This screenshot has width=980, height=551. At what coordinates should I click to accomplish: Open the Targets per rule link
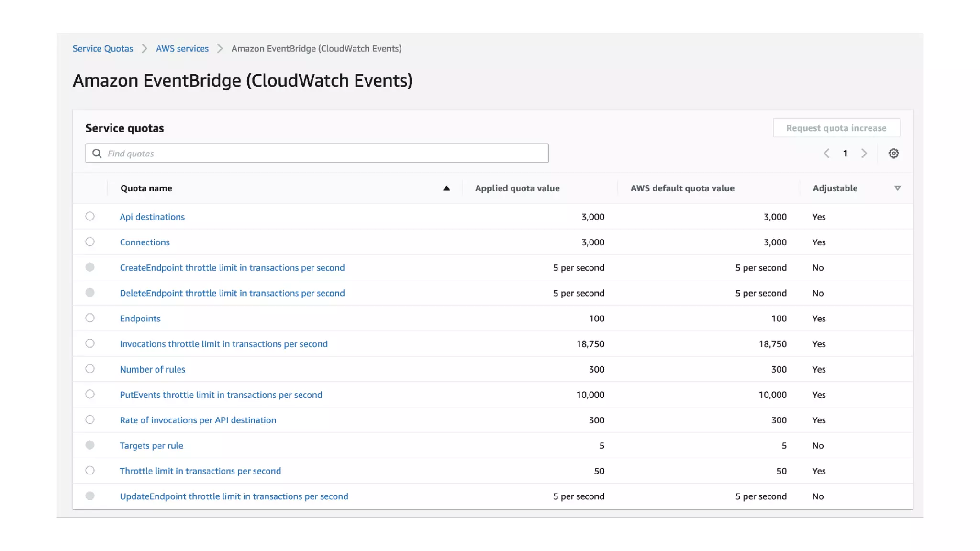coord(151,446)
